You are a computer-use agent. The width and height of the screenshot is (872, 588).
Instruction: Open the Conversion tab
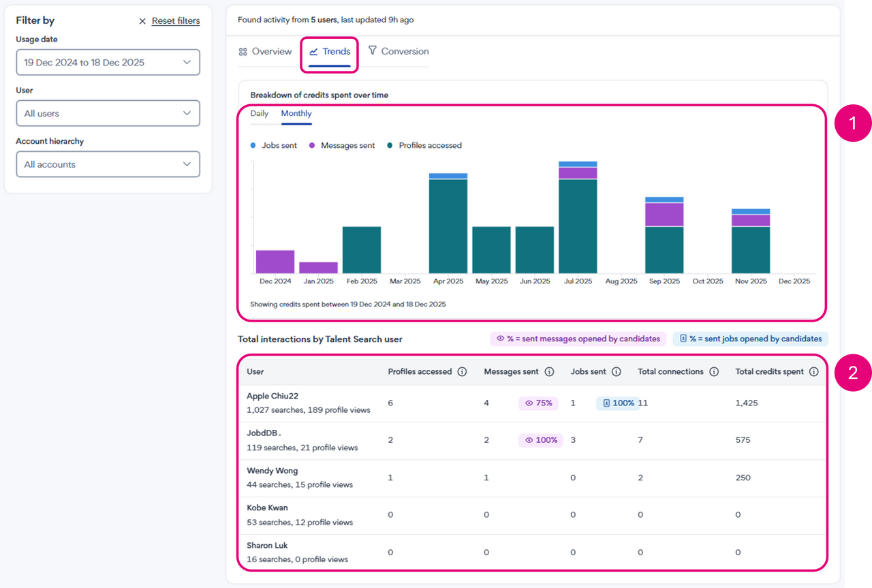click(x=399, y=52)
